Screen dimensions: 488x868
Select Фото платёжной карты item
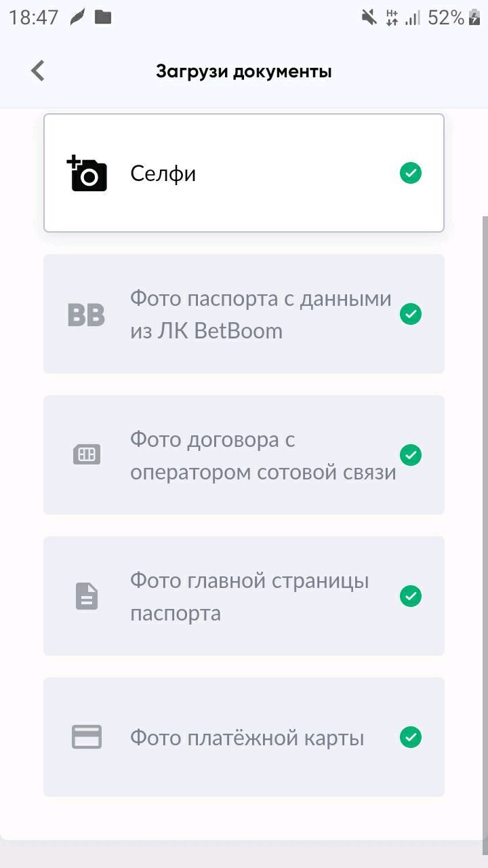(247, 737)
